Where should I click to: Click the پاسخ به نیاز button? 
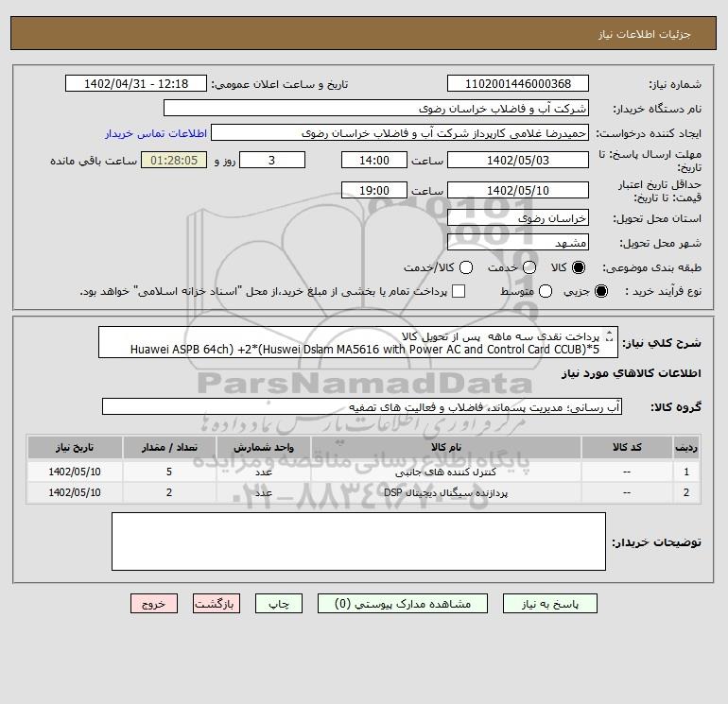click(550, 604)
